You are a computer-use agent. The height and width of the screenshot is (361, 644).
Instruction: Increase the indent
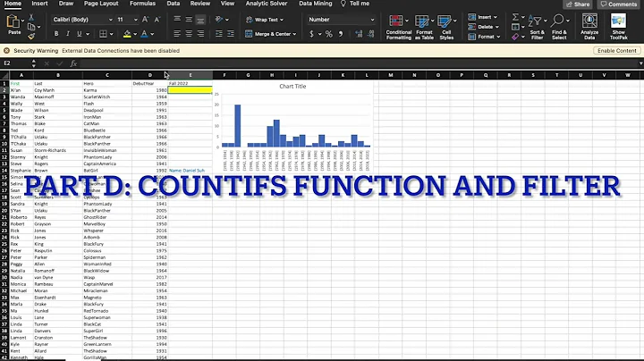(x=231, y=34)
